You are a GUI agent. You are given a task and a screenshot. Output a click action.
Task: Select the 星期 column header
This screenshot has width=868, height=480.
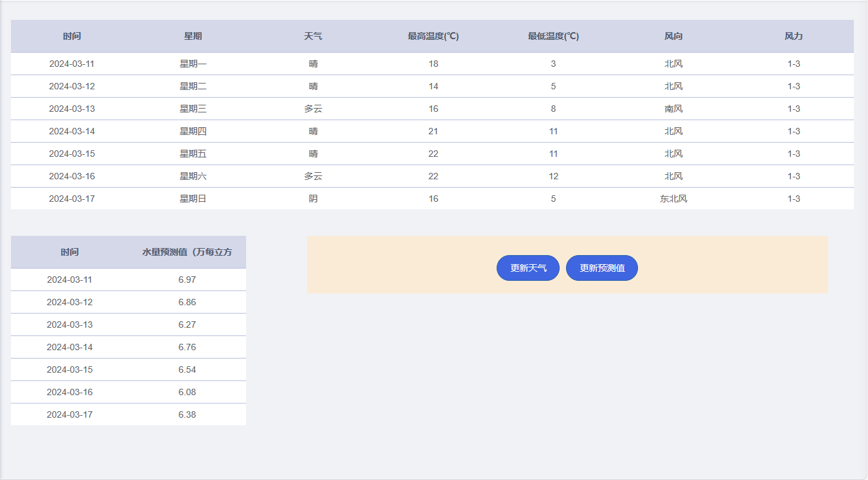click(193, 36)
